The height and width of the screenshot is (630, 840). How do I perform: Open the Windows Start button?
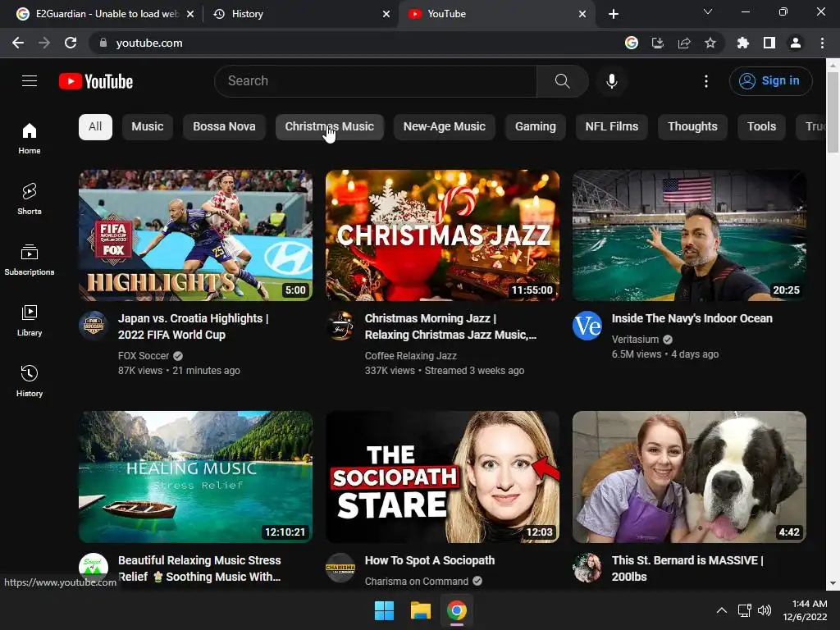tap(384, 610)
